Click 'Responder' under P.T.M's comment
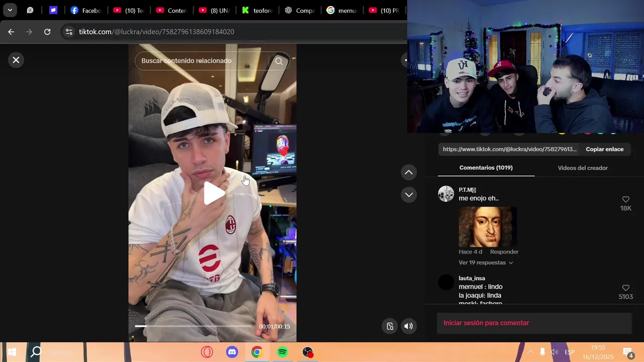The height and width of the screenshot is (362, 644). [x=504, y=251]
